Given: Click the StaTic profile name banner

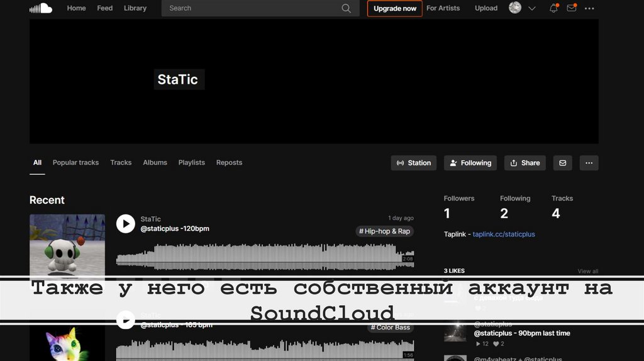Looking at the screenshot, I should (179, 79).
